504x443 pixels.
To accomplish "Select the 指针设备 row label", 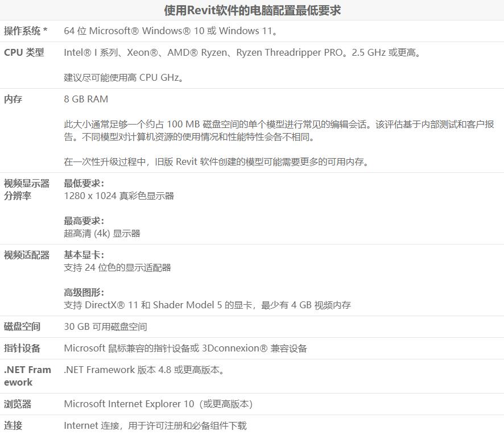I will 22,348.
